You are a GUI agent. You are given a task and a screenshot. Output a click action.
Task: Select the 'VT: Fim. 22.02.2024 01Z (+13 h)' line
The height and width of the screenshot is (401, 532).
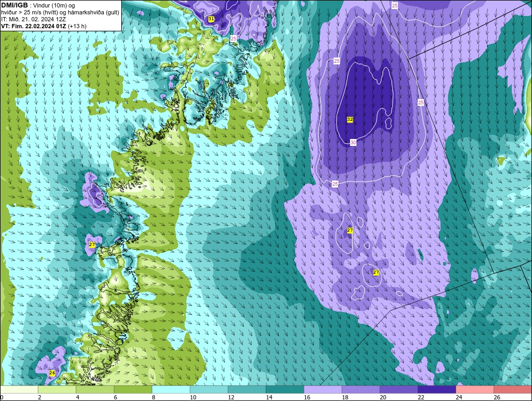(44, 26)
